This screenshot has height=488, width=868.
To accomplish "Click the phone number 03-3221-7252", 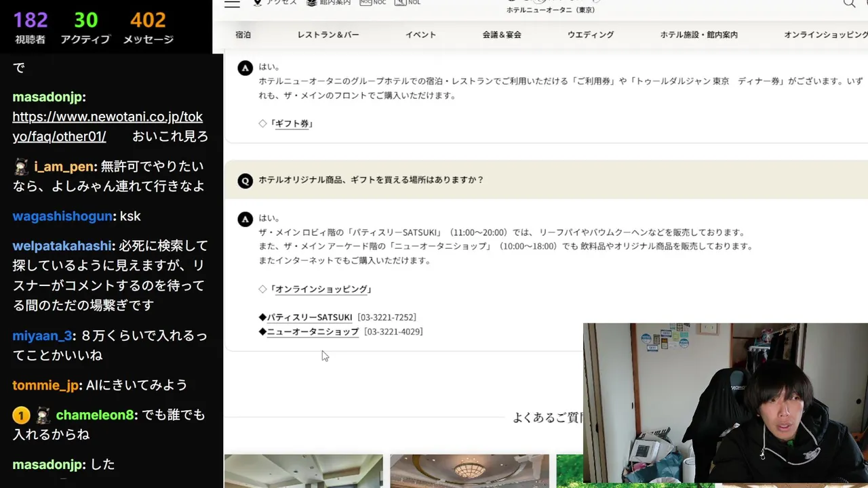I will coord(387,317).
